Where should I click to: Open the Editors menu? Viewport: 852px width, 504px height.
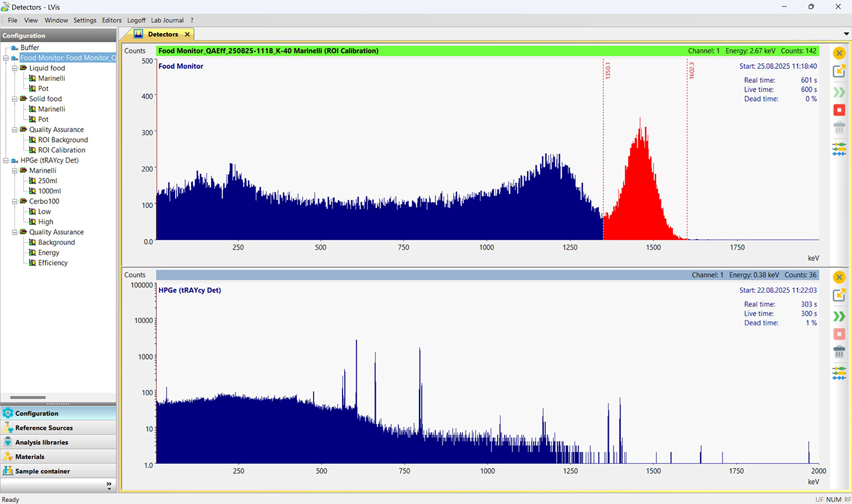click(111, 20)
